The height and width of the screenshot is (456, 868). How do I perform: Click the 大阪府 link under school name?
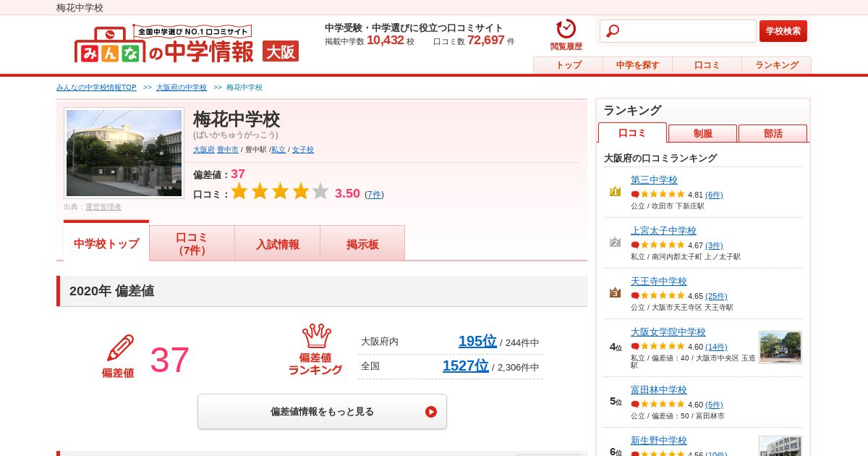coord(204,149)
